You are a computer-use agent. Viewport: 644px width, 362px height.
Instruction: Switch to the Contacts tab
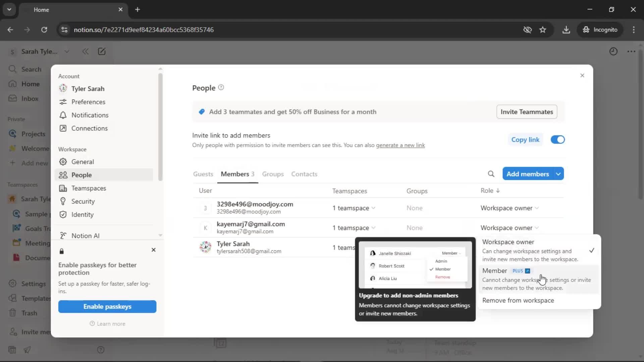[304, 174]
